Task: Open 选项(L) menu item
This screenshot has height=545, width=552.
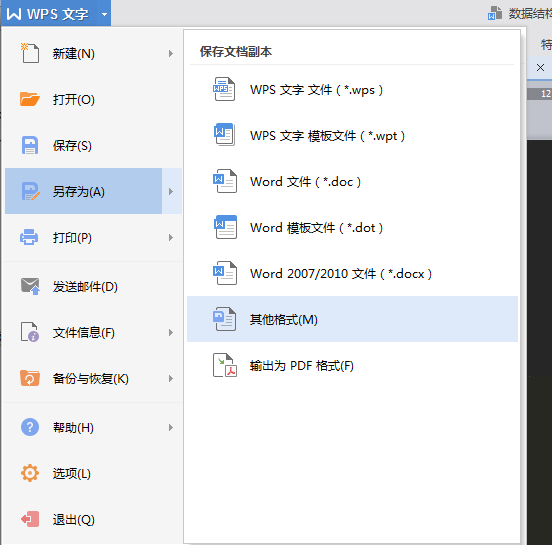Action: [x=93, y=473]
